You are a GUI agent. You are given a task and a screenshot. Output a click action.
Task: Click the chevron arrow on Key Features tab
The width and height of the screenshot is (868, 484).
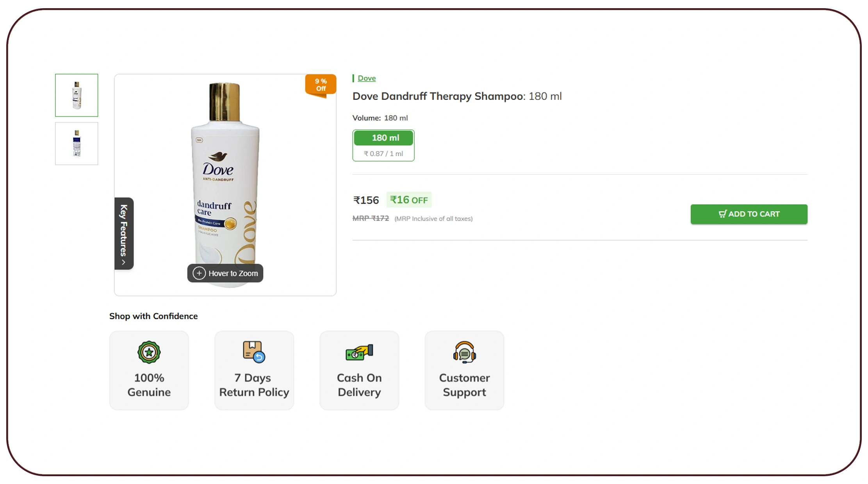tap(123, 262)
